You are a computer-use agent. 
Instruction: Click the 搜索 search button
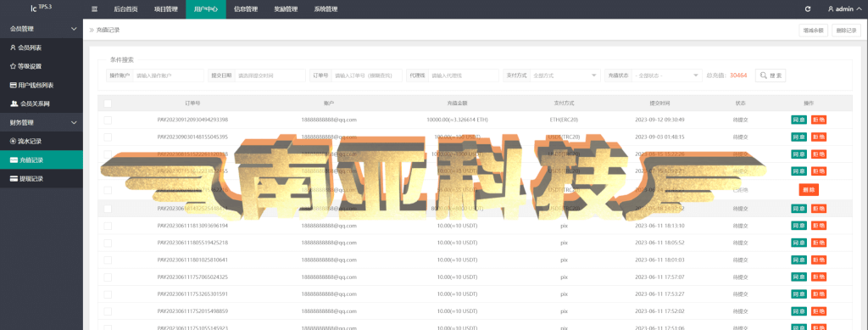click(x=771, y=76)
